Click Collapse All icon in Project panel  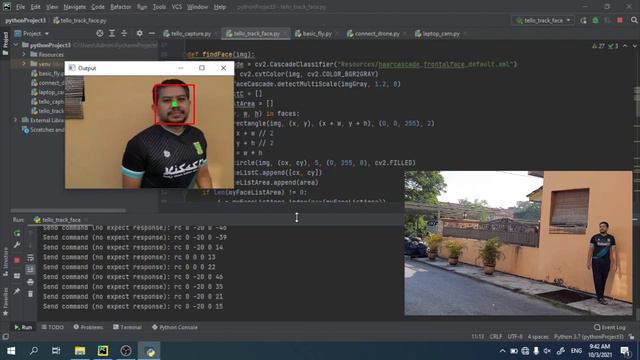click(124, 33)
